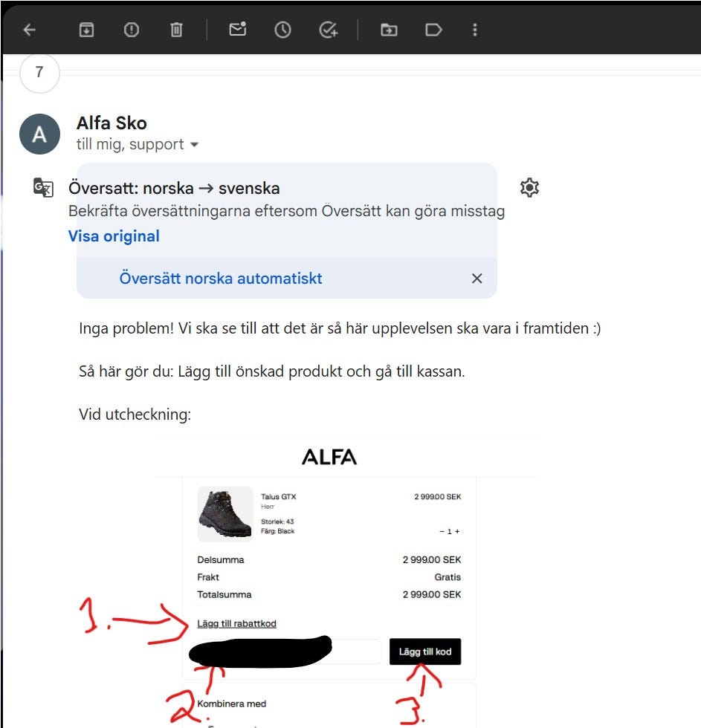
Task: Open the labels tag icon
Action: [433, 30]
